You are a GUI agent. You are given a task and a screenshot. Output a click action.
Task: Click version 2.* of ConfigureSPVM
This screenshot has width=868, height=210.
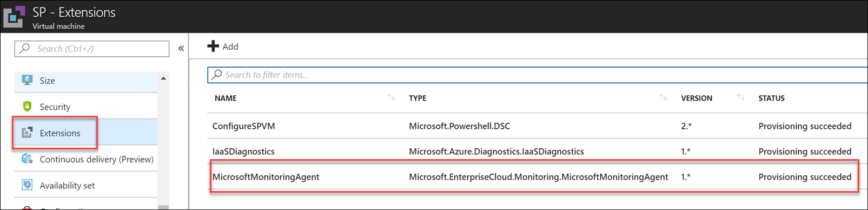[x=686, y=126]
